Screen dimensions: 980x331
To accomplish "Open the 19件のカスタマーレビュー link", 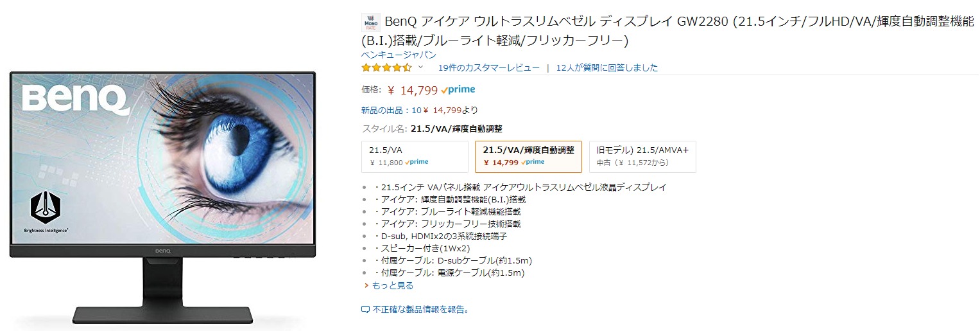I will point(488,67).
